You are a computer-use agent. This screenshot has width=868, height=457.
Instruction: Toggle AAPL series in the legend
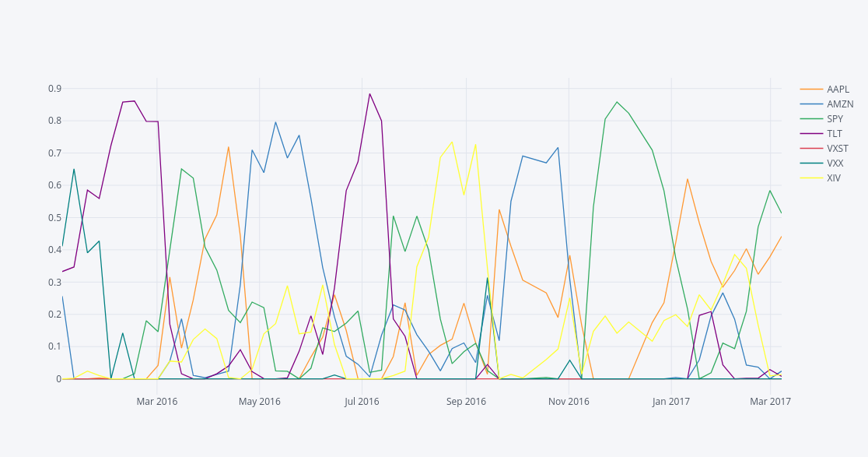[x=838, y=89]
